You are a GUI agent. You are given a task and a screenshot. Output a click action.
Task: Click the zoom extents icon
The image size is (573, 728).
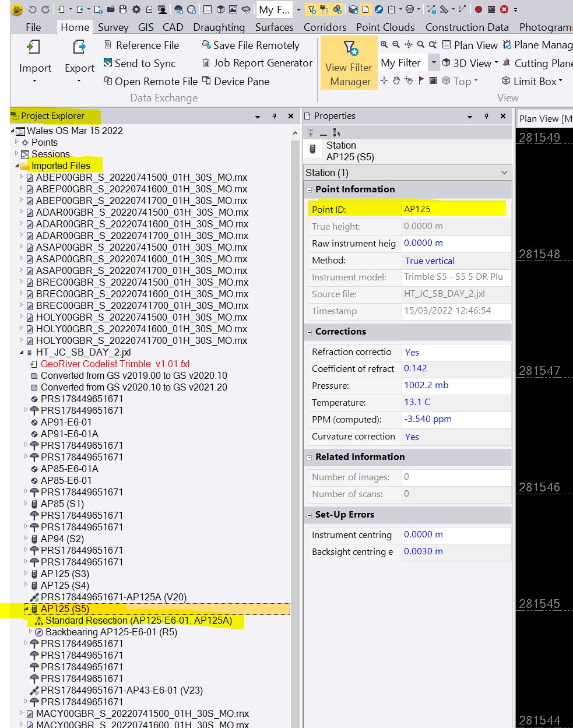pos(409,44)
